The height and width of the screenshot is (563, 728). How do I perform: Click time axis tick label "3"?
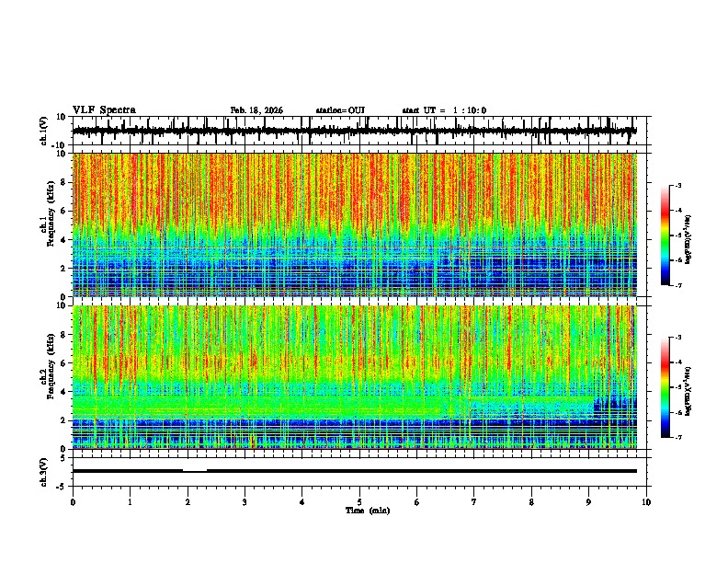coord(245,502)
